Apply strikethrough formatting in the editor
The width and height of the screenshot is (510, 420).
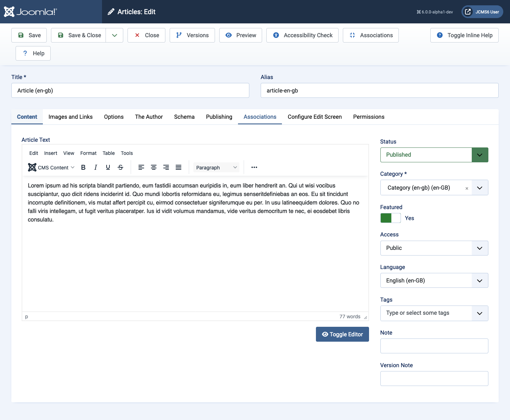click(120, 167)
